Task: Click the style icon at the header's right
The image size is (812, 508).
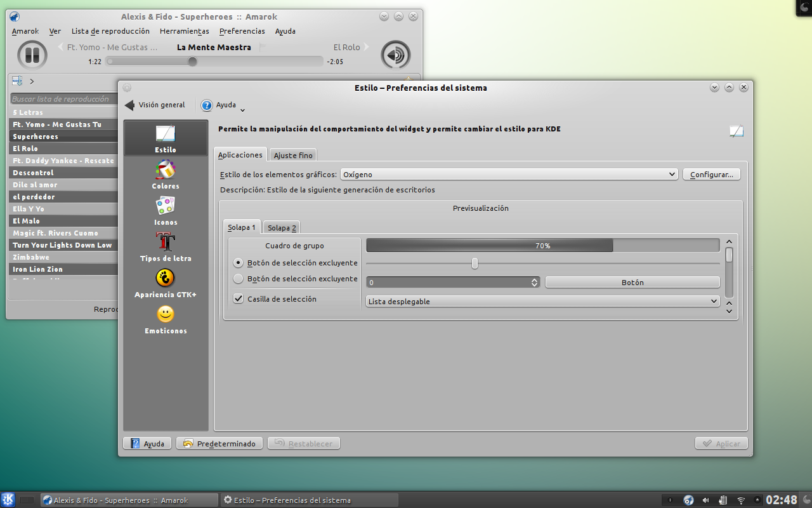Action: [736, 131]
